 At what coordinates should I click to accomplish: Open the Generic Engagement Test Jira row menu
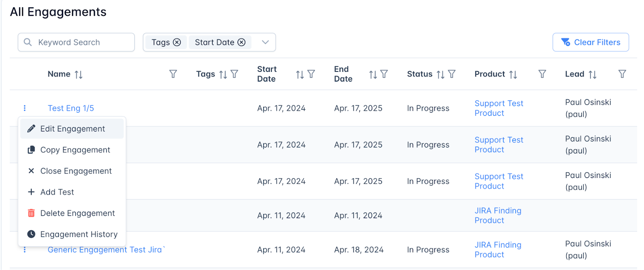(25, 250)
